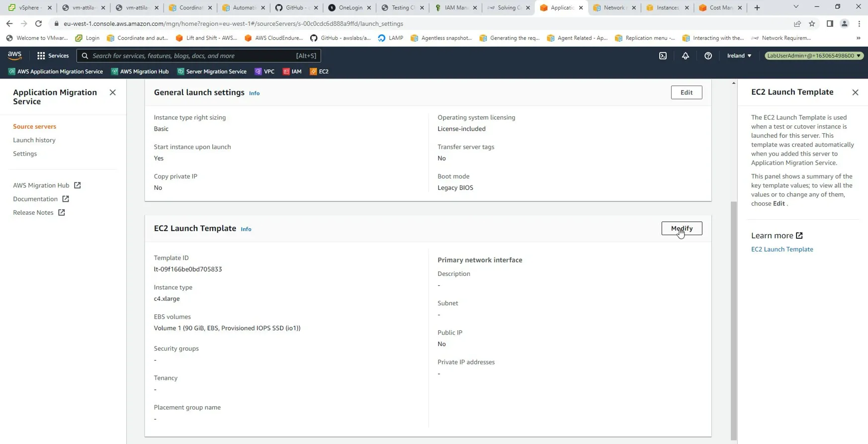
Task: Open AWS CloudShell from the header
Action: click(663, 56)
